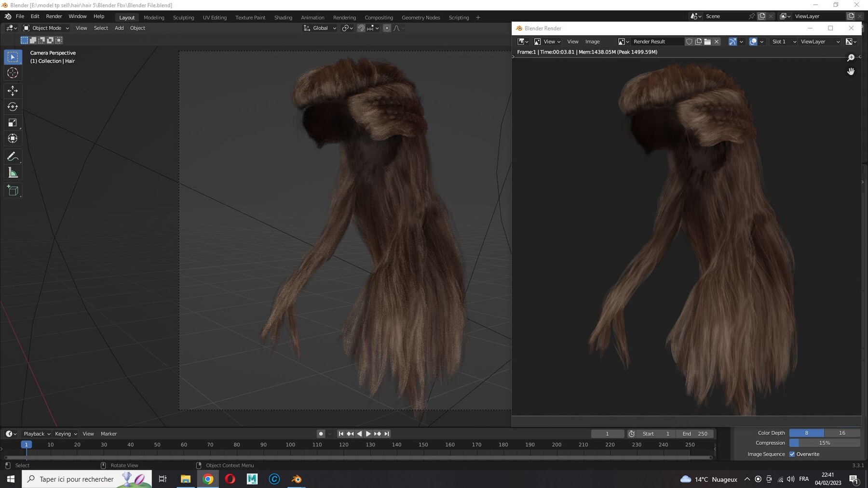Set Color Depth to 16
The image size is (868, 488).
(x=842, y=433)
